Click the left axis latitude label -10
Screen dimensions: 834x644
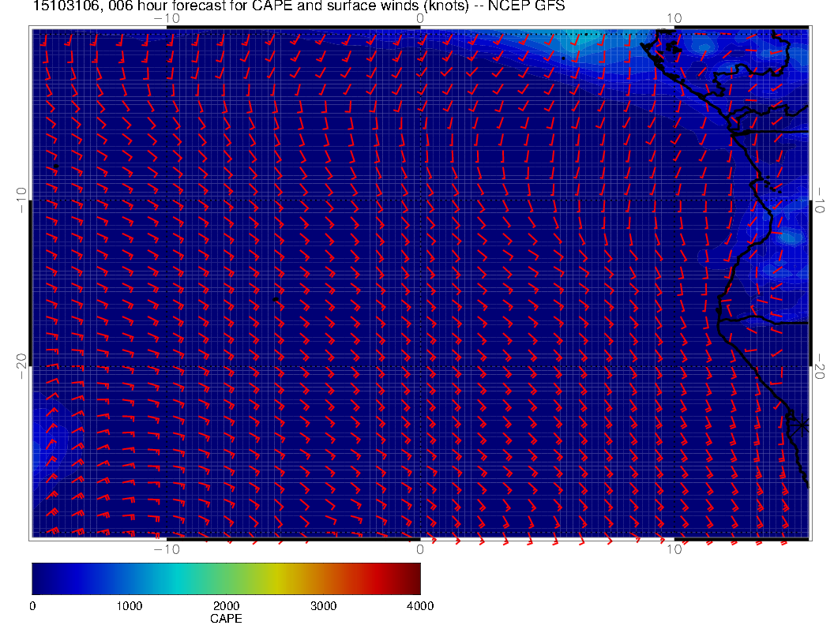tap(21, 200)
